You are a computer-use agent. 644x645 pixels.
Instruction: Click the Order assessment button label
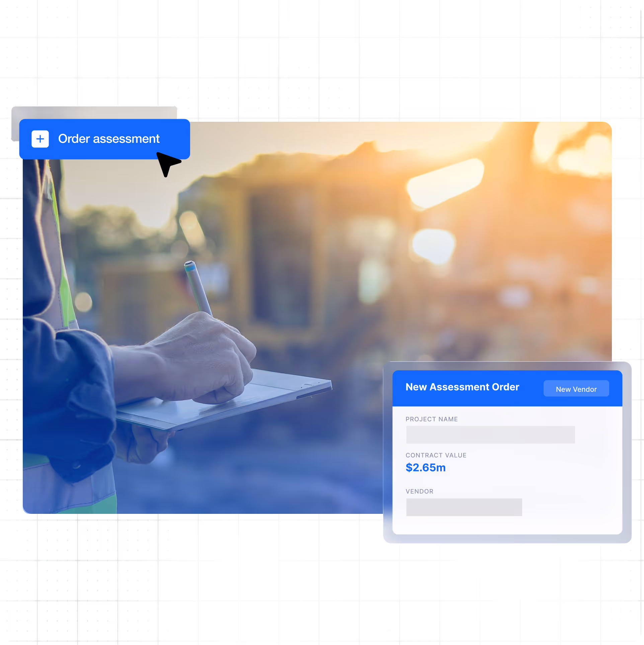click(109, 139)
